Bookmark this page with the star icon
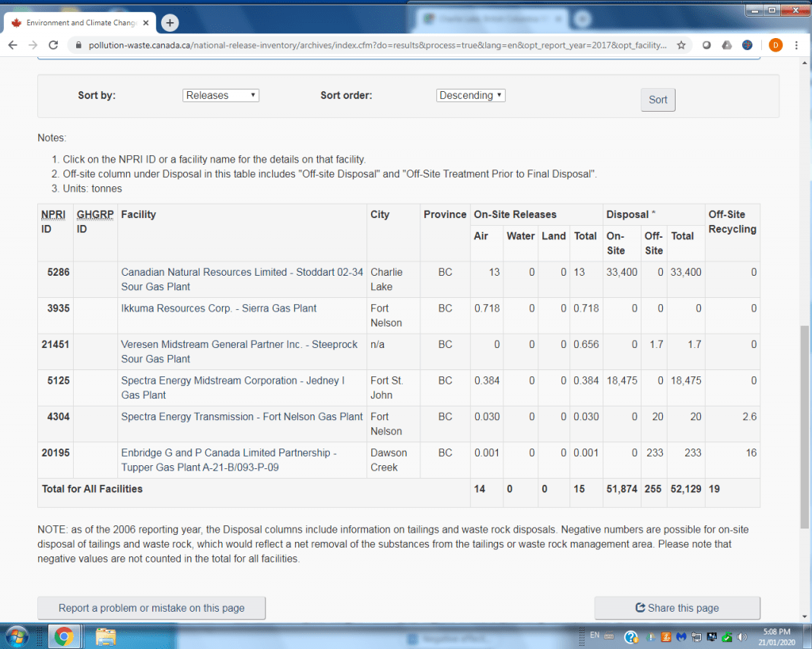Screen dimensions: 812x649 681,45
